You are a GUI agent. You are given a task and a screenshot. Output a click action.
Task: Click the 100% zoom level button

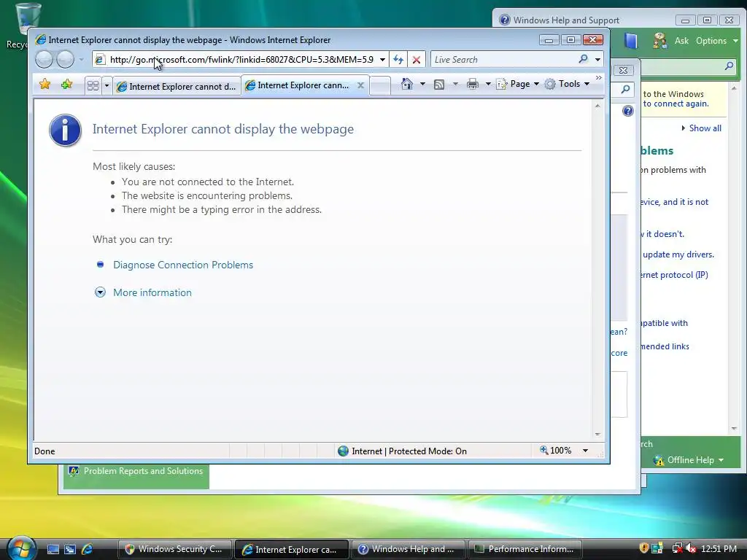555,451
